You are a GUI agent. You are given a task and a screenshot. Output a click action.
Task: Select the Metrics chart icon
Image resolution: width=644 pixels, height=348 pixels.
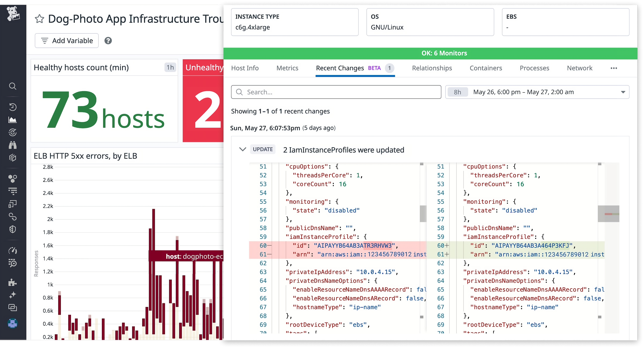[x=13, y=120]
